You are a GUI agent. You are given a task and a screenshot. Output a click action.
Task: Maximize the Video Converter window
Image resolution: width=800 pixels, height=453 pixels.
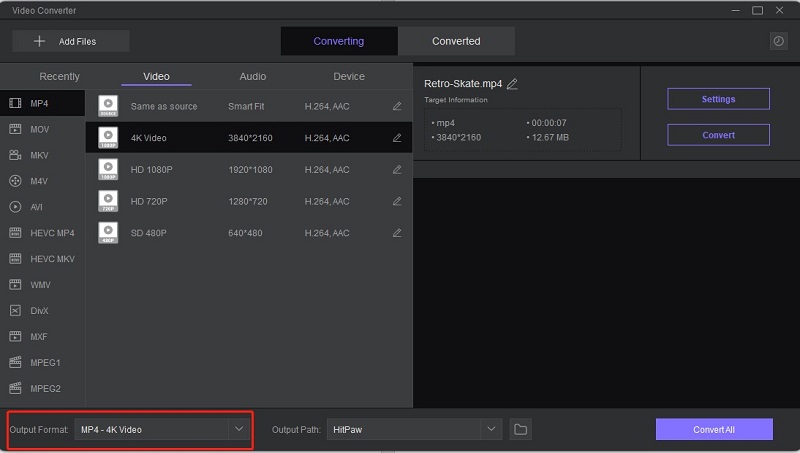tap(757, 10)
